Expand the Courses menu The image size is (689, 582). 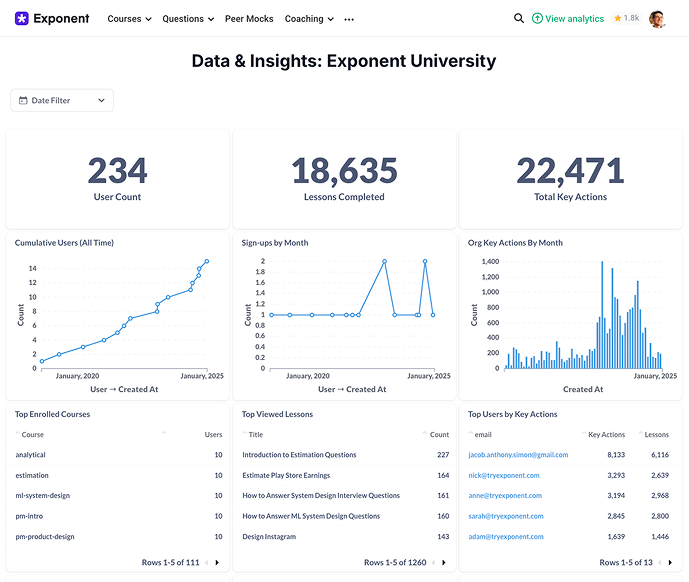pyautogui.click(x=129, y=19)
